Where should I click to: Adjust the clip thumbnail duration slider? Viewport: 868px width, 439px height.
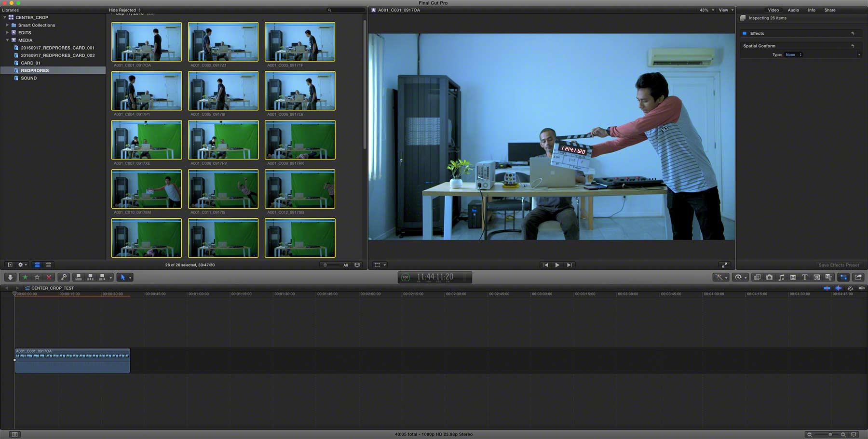(331, 265)
